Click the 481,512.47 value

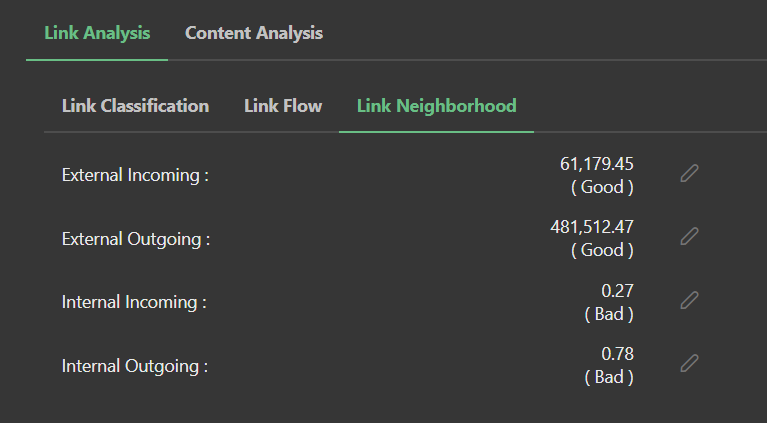592,227
